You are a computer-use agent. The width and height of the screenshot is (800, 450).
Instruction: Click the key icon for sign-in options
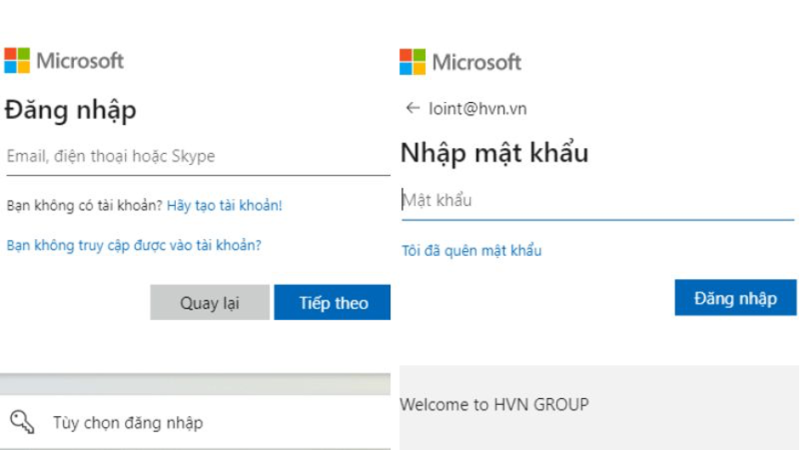click(22, 422)
